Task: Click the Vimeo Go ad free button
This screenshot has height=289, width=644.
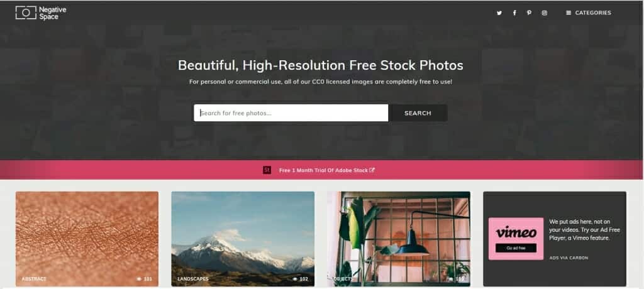Action: [x=516, y=248]
